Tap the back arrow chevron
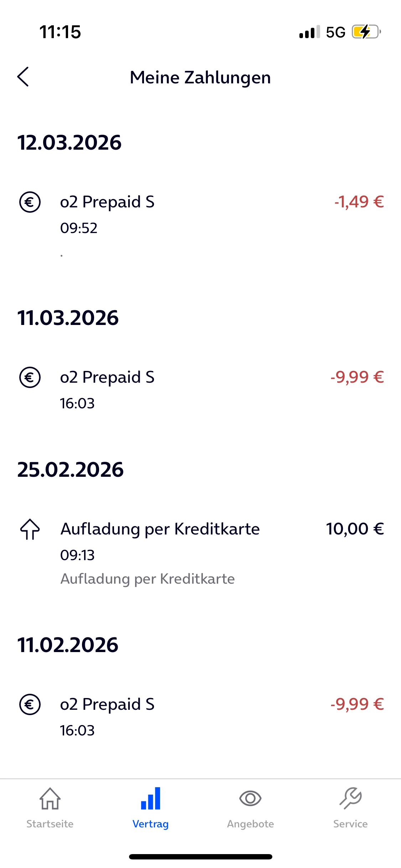Screen dimensions: 401x868 click(23, 77)
